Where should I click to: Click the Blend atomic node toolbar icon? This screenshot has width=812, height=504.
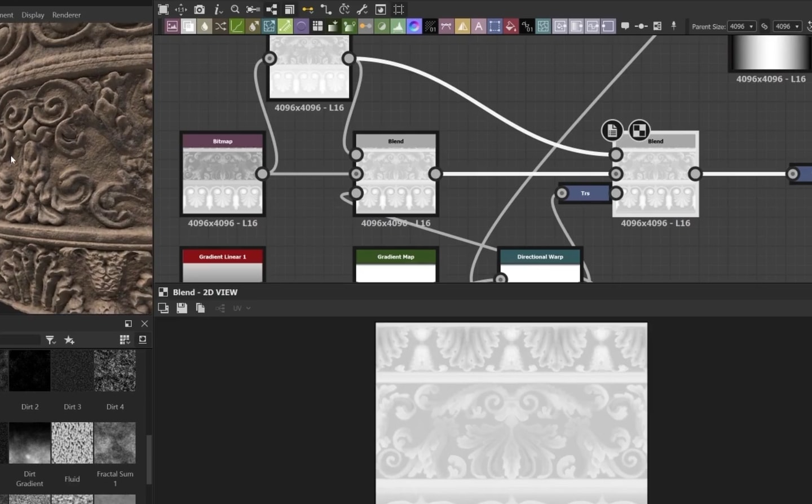tap(188, 26)
